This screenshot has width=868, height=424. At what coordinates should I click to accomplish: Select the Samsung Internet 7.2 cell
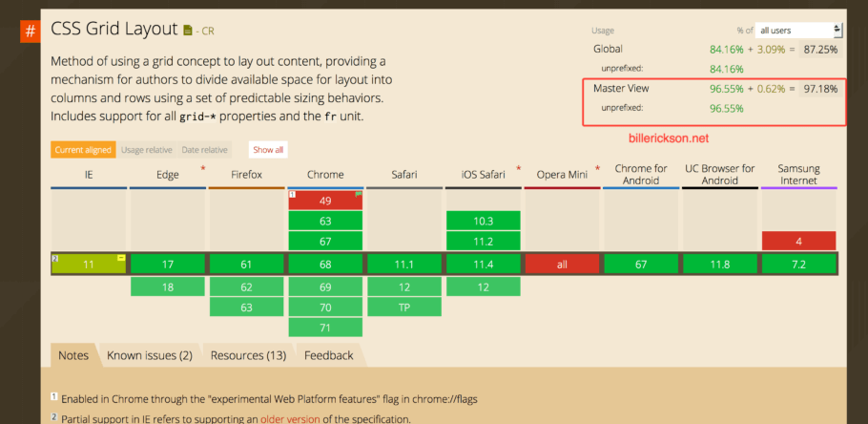798,265
